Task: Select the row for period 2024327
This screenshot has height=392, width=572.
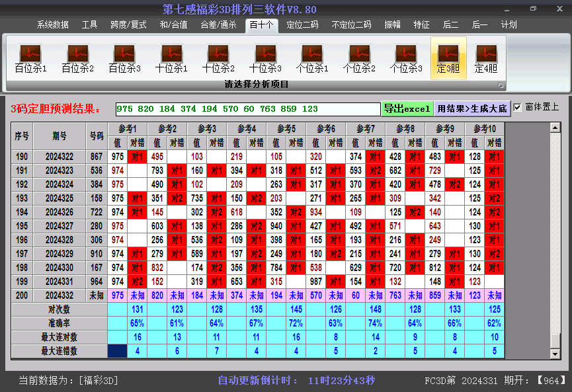Action: click(257, 226)
